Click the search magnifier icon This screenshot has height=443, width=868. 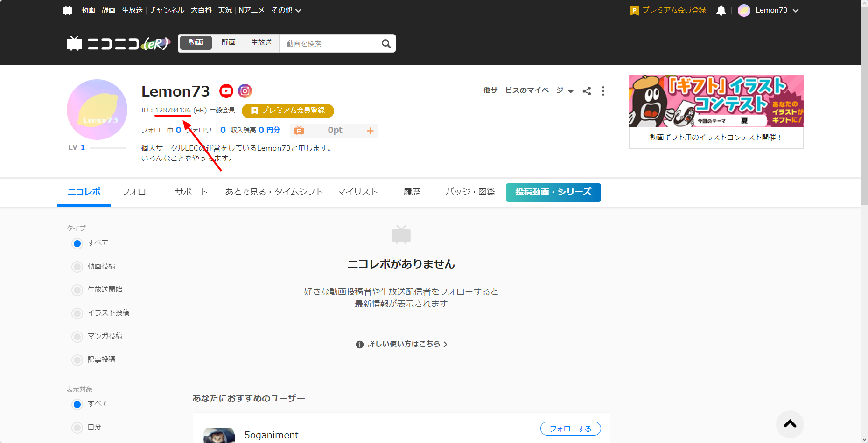[386, 43]
